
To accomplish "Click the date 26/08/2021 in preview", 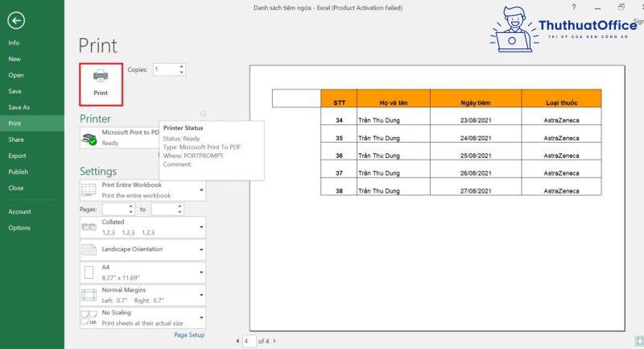I will (x=476, y=173).
